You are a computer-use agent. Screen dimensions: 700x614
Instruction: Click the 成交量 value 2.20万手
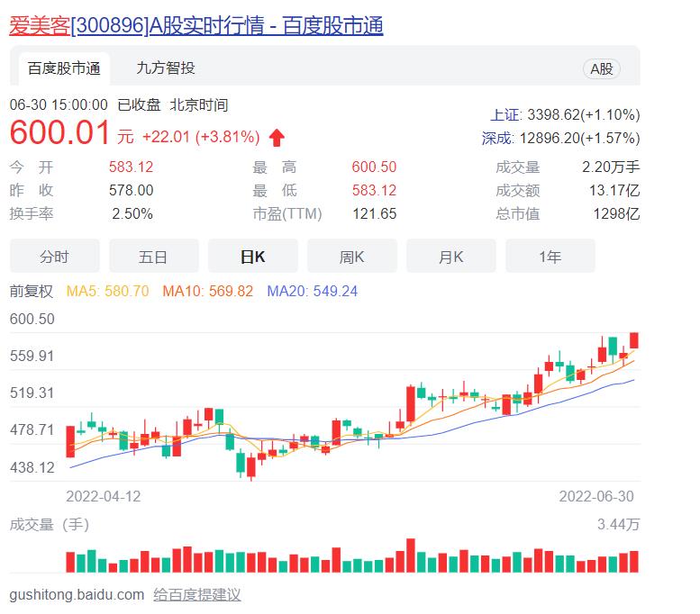(x=611, y=167)
